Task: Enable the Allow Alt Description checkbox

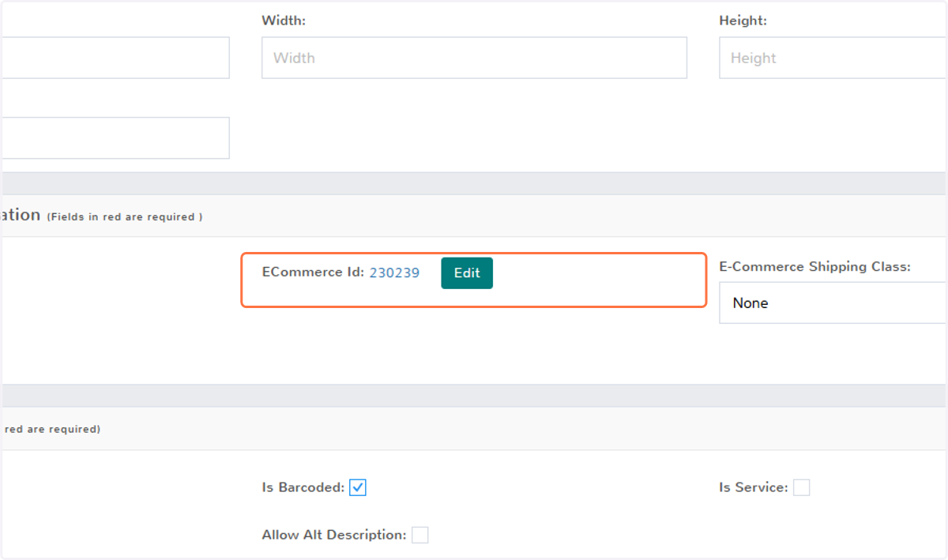Action: pos(420,535)
